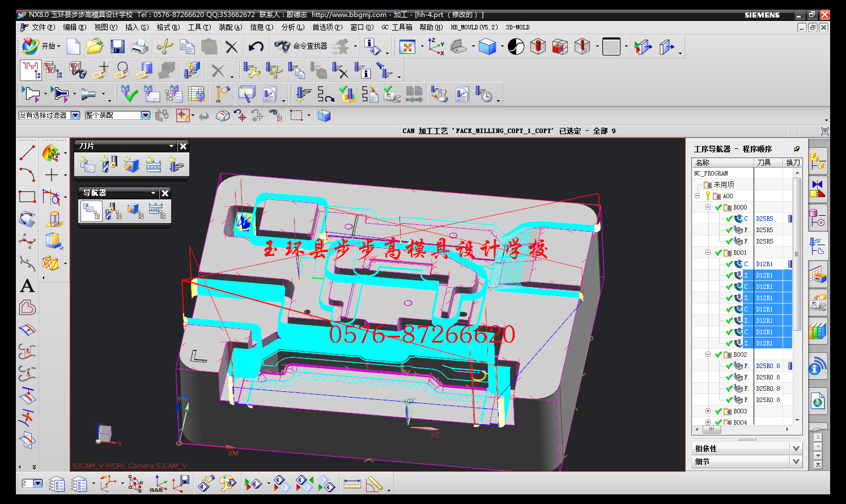Select the Rectangle sketch tool
846x504 pixels.
27,197
